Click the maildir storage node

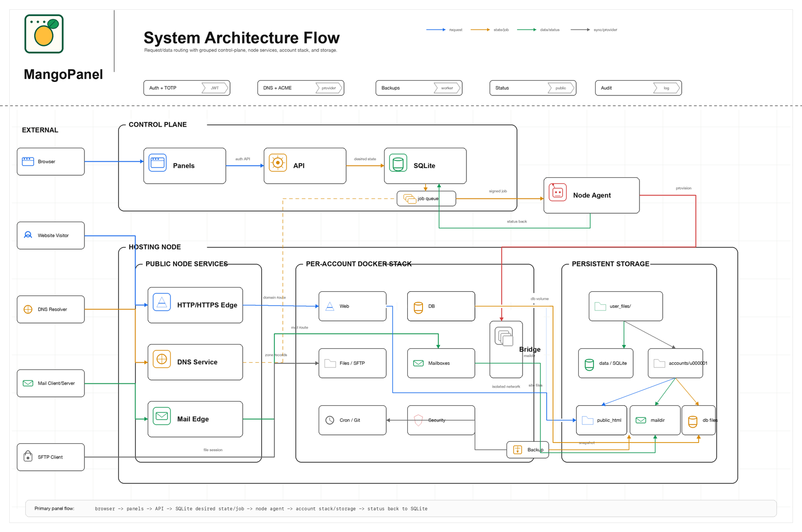(x=655, y=420)
